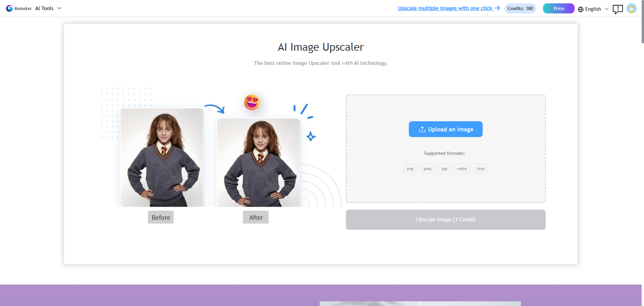Click the Upload an image button
644x306 pixels.
(x=445, y=129)
